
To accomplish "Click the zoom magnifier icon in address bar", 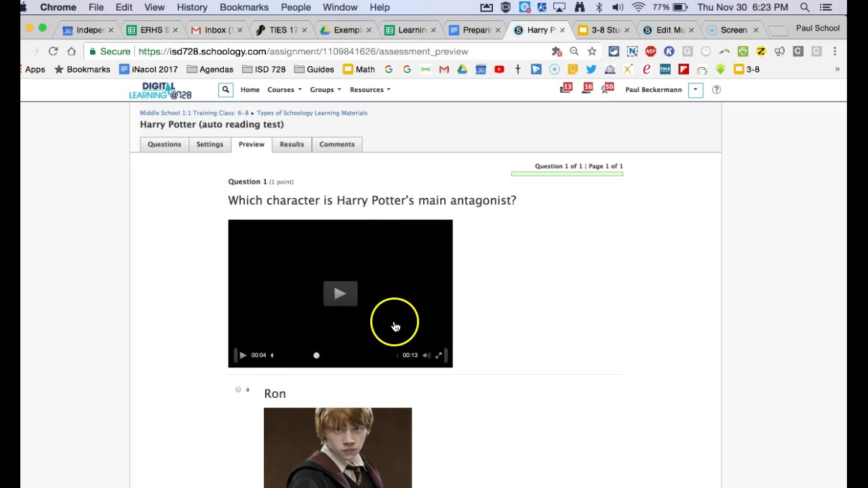I will pos(574,52).
